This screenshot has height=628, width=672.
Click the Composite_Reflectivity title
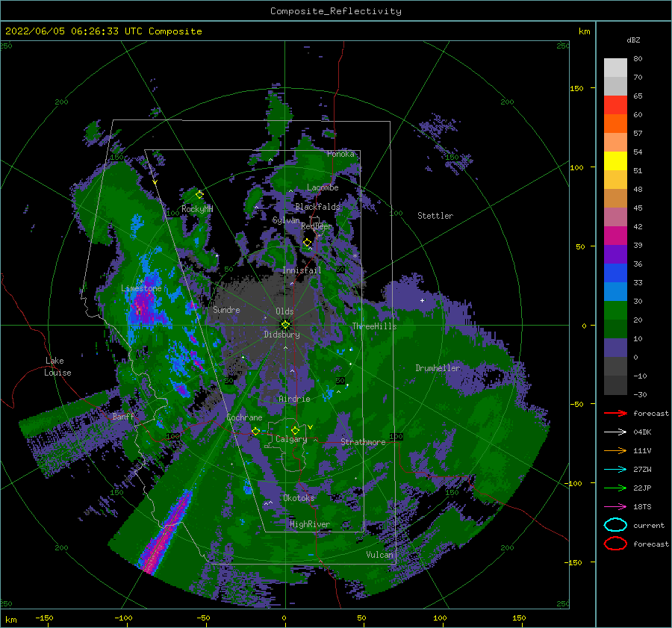pyautogui.click(x=336, y=11)
